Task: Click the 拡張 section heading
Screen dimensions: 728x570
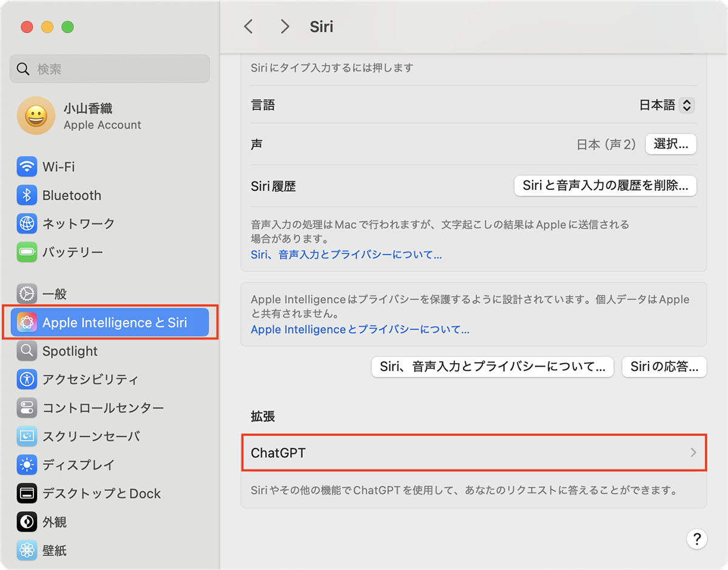Action: coord(263,416)
